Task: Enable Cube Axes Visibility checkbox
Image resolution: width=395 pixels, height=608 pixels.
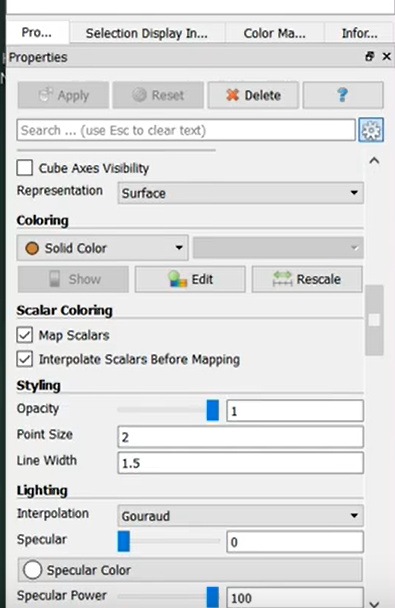Action: click(x=25, y=168)
